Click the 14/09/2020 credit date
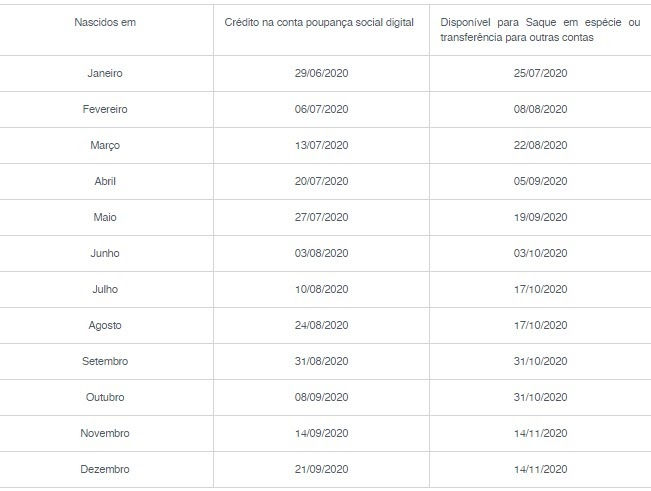The height and width of the screenshot is (491, 651). (321, 434)
